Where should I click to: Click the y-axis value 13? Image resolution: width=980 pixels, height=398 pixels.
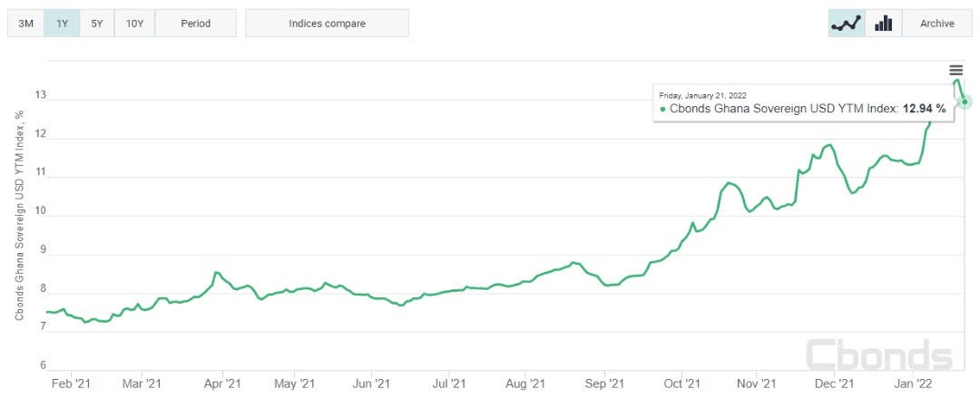[41, 95]
